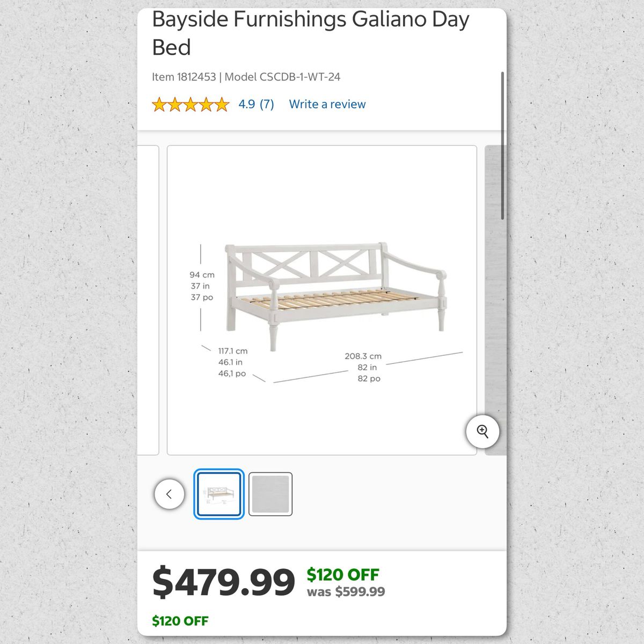The height and width of the screenshot is (644, 644).
Task: Open the (7) reviews count link
Action: 267,104
